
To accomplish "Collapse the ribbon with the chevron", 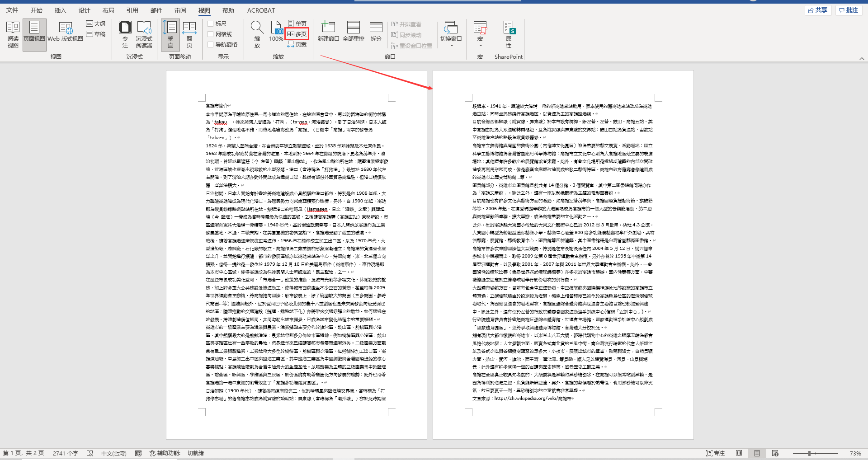I will [862, 58].
